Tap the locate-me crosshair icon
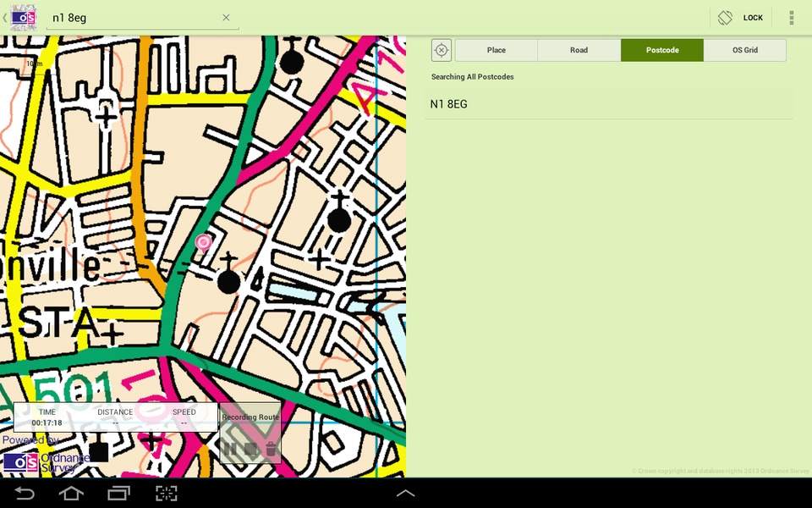 [442, 50]
